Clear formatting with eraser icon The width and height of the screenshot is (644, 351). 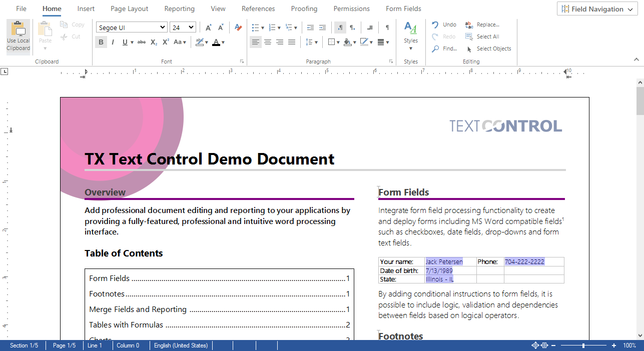(238, 27)
